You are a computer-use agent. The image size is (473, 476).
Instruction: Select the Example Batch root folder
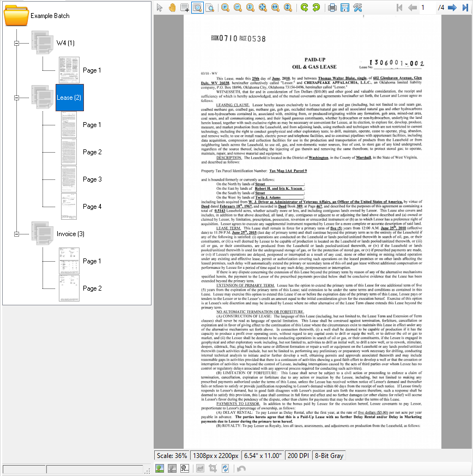50,16
